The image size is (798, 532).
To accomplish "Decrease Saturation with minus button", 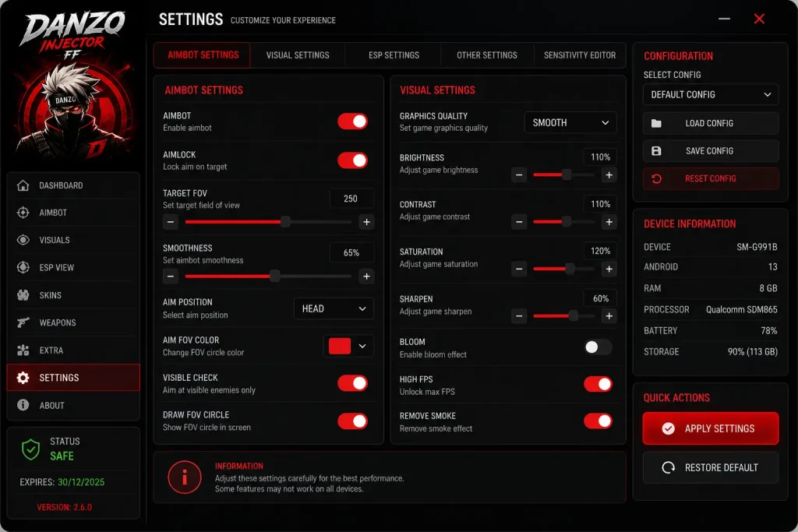I will tap(519, 269).
